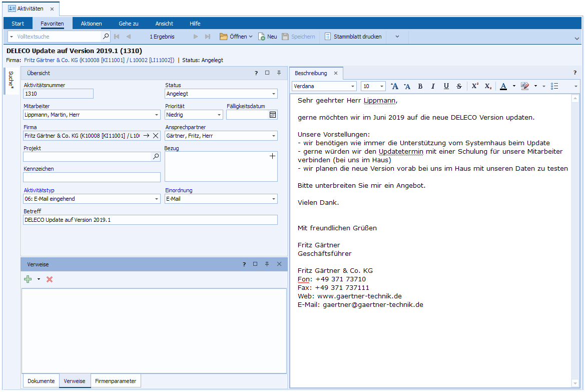Click the Neu new record icon
The width and height of the screenshot is (585, 392).
click(x=262, y=37)
